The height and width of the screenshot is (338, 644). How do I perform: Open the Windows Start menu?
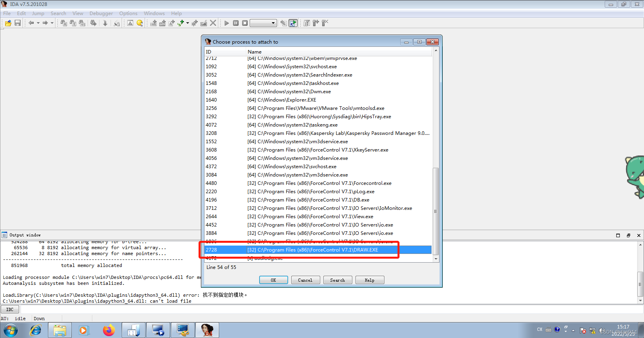[x=11, y=330]
